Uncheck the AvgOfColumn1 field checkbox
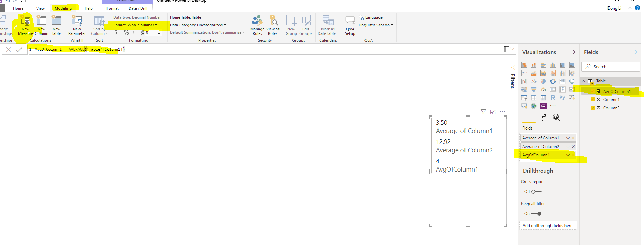 pyautogui.click(x=593, y=92)
